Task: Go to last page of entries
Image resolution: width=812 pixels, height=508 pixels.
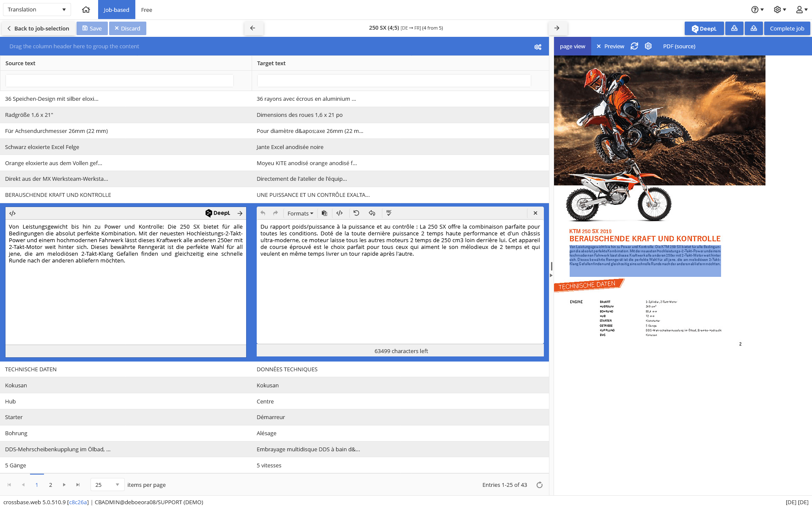Action: pyautogui.click(x=78, y=485)
